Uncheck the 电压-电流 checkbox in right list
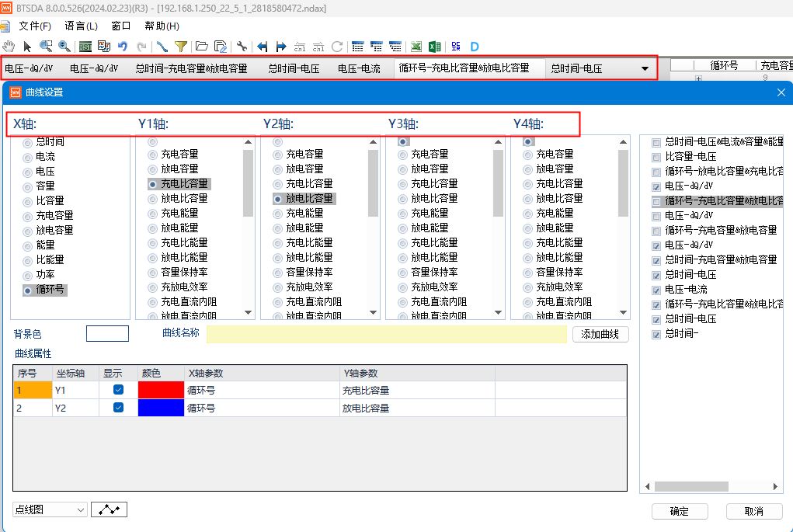 pos(656,290)
